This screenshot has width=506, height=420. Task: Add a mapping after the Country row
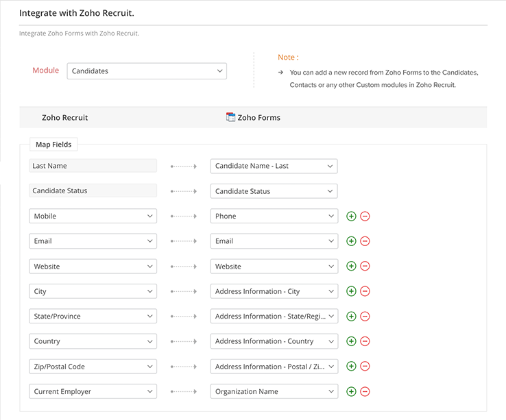(351, 341)
